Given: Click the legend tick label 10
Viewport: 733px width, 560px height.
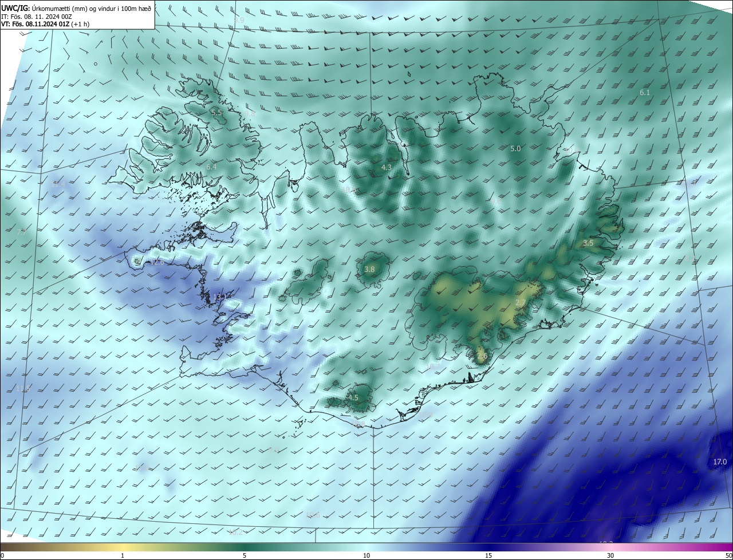Looking at the screenshot, I should [366, 556].
